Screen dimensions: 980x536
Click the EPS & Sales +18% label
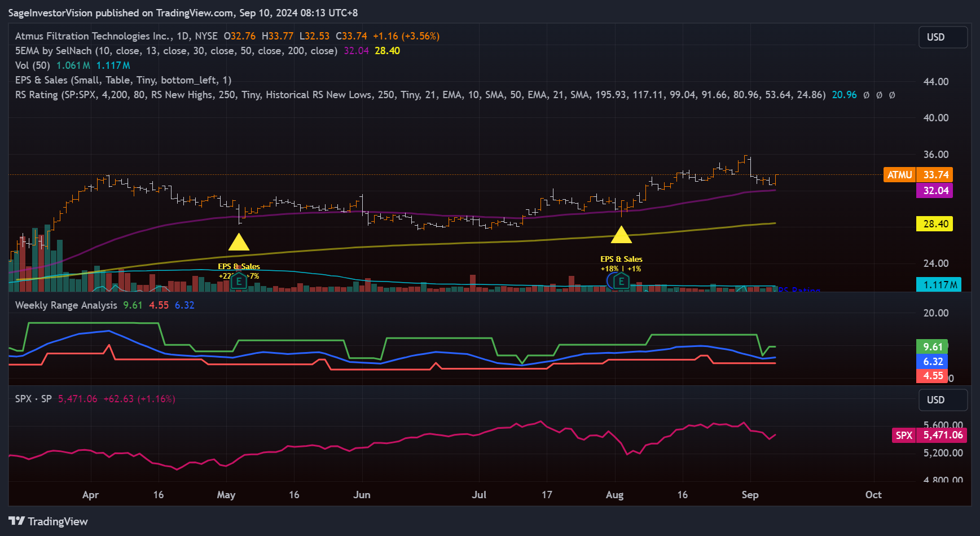pos(621,264)
